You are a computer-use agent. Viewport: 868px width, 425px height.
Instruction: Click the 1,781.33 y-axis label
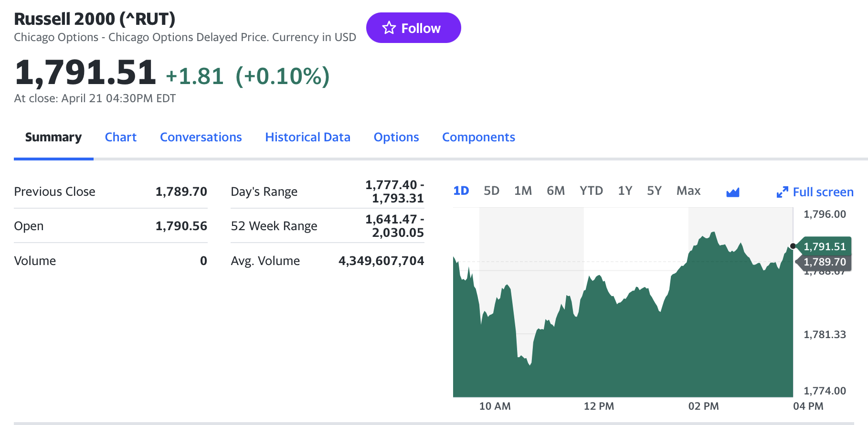coord(825,335)
